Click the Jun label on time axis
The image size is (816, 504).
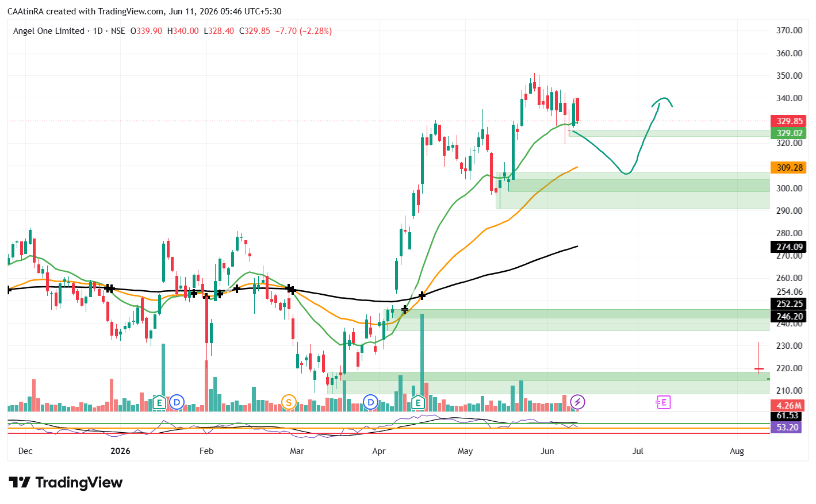pos(547,451)
